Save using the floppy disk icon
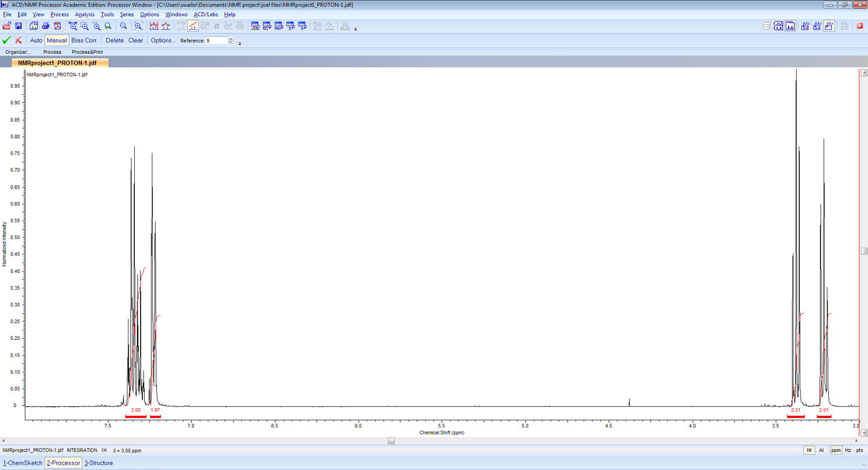Screen dimensions: 868x470 coord(19,26)
